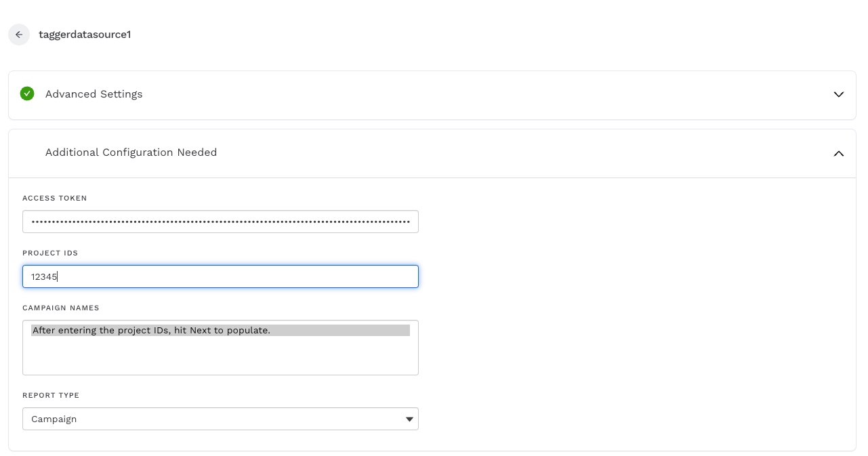Click the blank area right of Advanced Settings title
Image resolution: width=868 pixels, height=456 pixels.
click(x=474, y=94)
